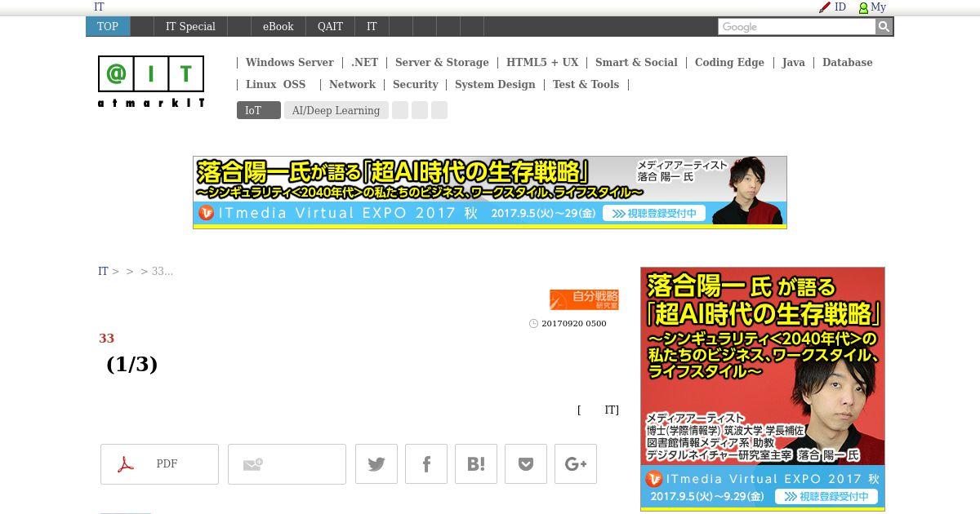Select the TOP tab
The height and width of the screenshot is (514, 980).
108,27
